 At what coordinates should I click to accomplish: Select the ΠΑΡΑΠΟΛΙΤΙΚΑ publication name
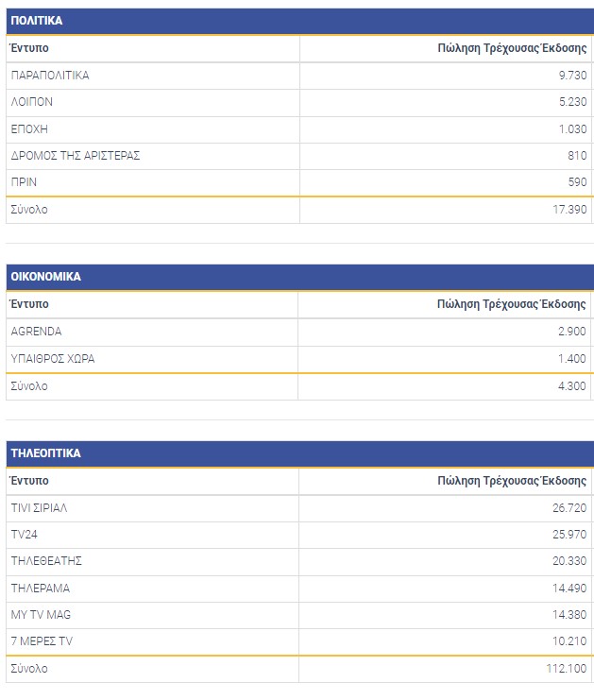(50, 76)
